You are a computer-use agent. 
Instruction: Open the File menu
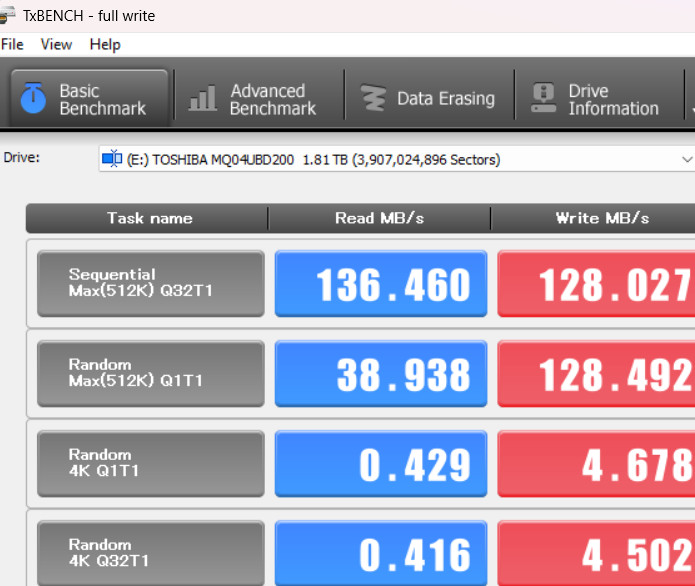12,44
